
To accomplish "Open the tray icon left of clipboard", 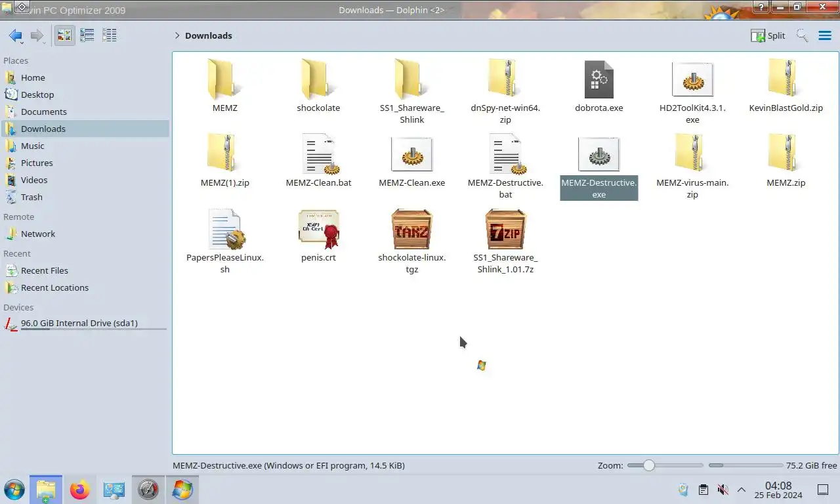I will click(x=683, y=490).
